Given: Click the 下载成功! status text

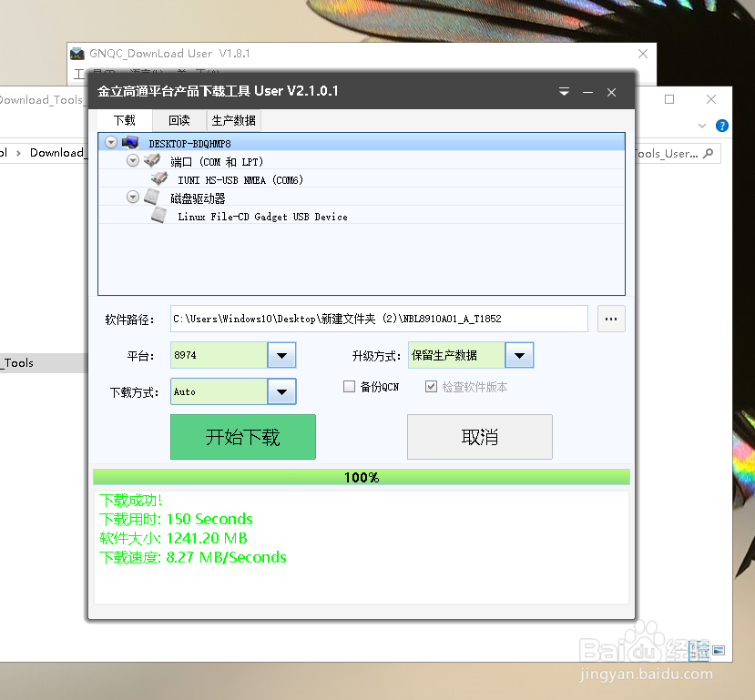Looking at the screenshot, I should [131, 501].
